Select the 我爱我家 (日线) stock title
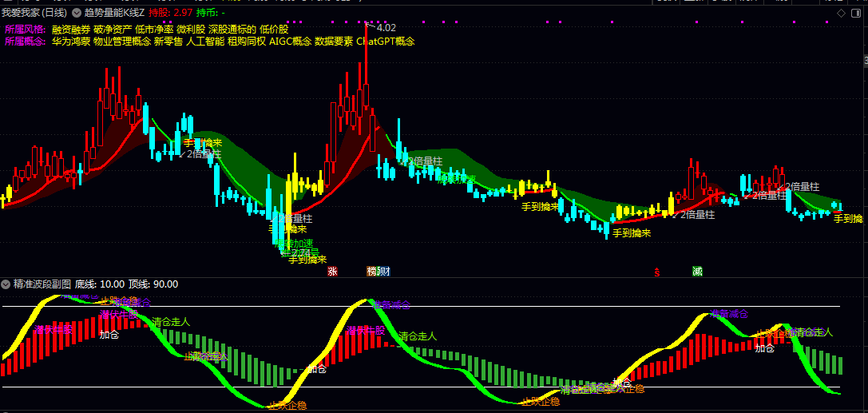This screenshot has height=413, width=868. 34,12
